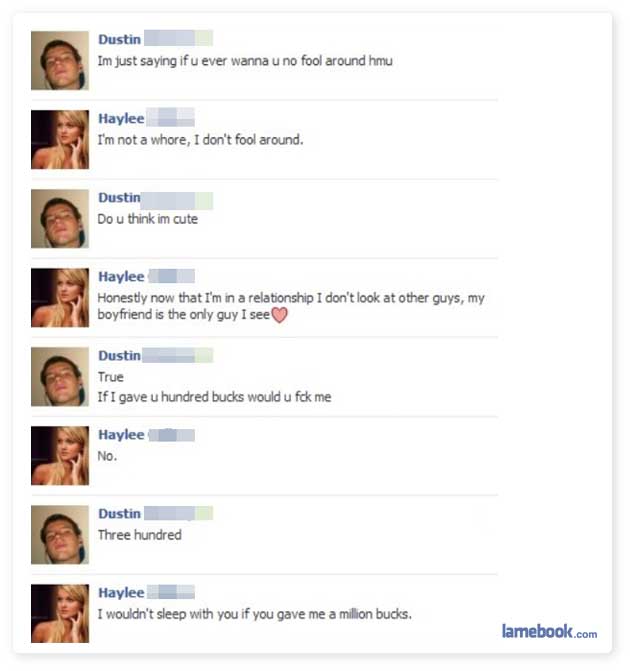Select the Haylee name above the 'I wouldn't sleep' comment
The image size is (630, 671).
click(121, 593)
